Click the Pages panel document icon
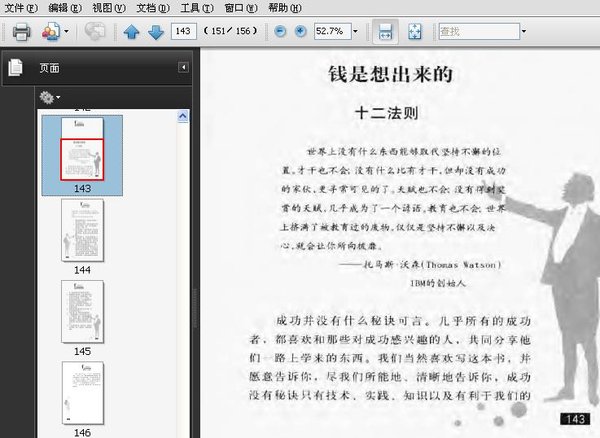 (15, 68)
